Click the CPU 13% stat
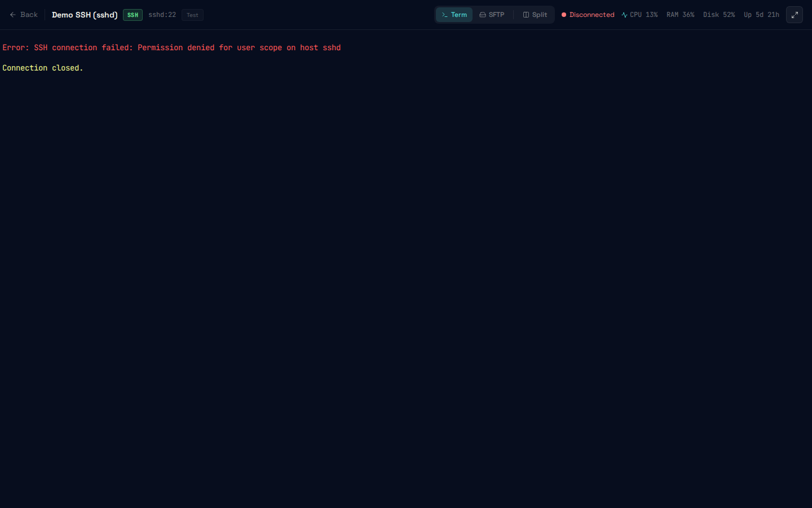 point(639,15)
